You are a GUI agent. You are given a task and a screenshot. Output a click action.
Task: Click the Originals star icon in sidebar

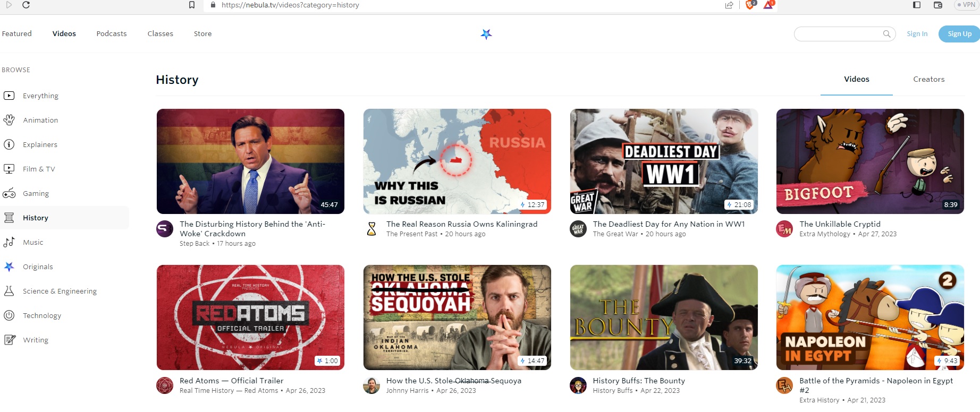(x=9, y=267)
